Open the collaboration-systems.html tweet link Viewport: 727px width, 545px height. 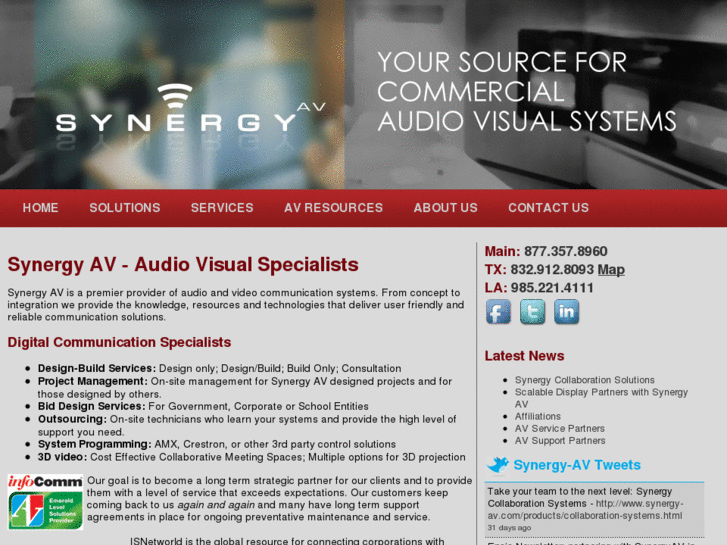[x=585, y=509]
